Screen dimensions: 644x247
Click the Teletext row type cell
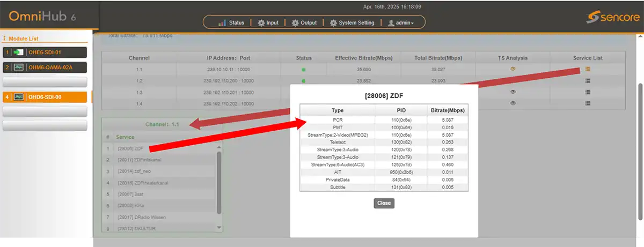tap(338, 143)
